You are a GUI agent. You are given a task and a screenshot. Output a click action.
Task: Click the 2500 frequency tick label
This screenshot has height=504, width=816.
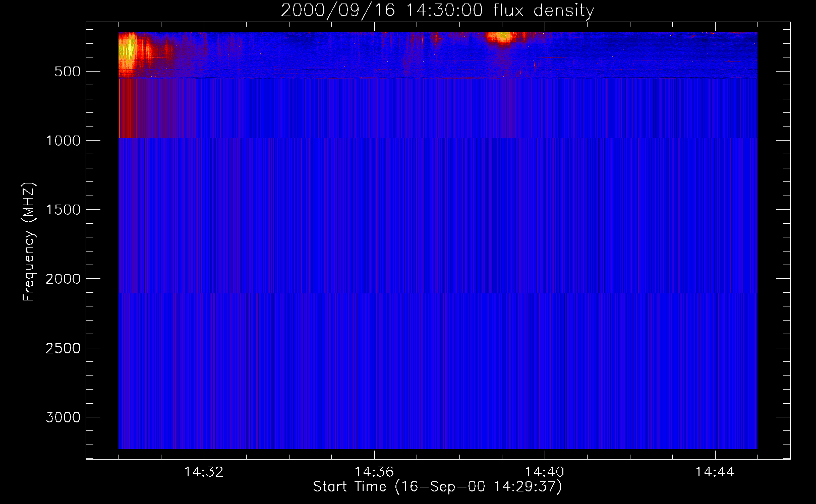click(x=63, y=348)
